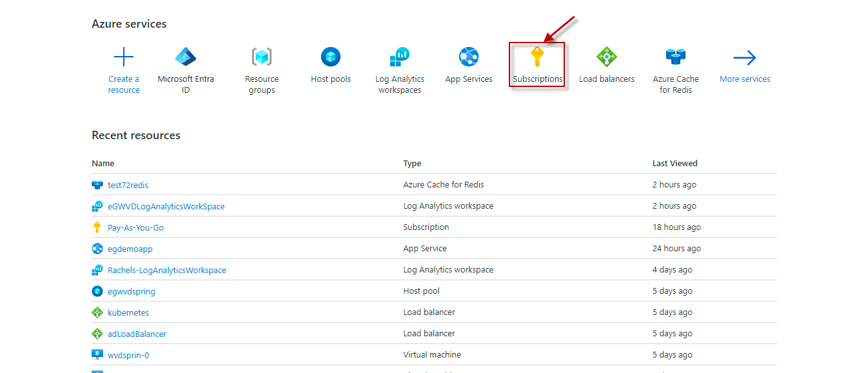The width and height of the screenshot is (868, 373).
Task: Click the More services arrow icon
Action: coord(745,58)
